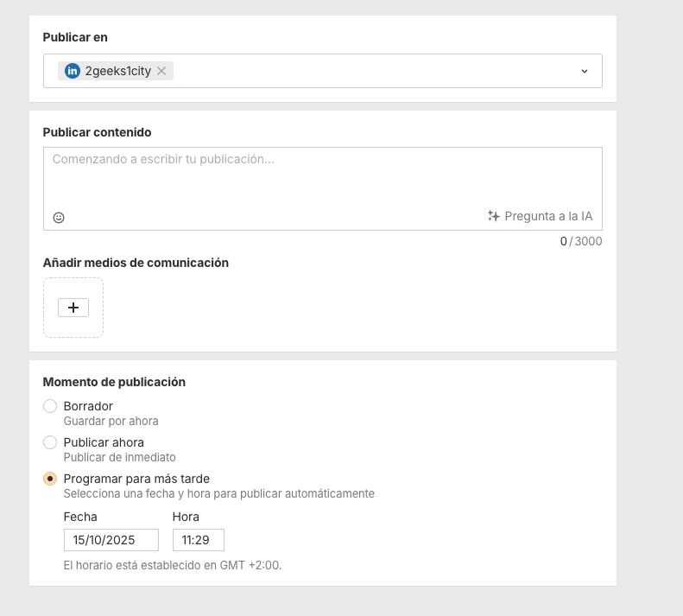
Task: Choose the Publicar ahora radio option
Action: tap(50, 442)
